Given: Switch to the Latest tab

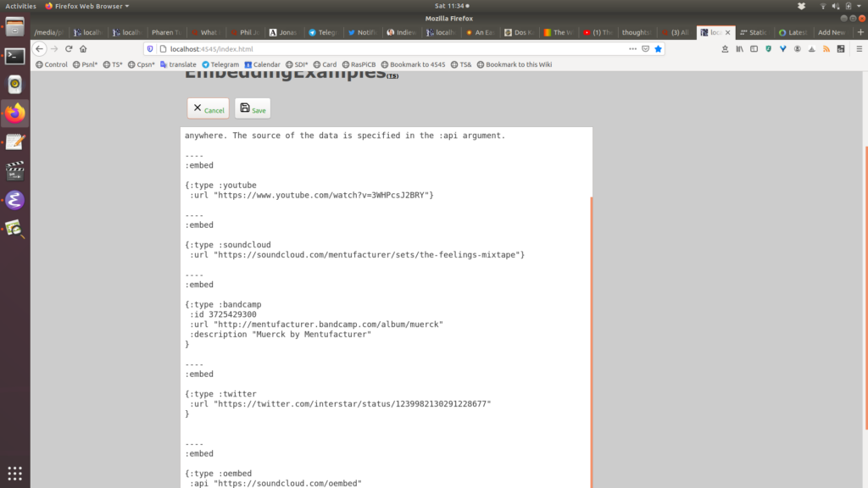Looking at the screenshot, I should (x=793, y=32).
